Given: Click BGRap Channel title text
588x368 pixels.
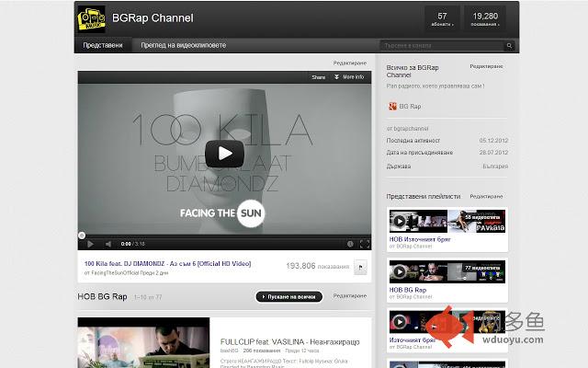Looking at the screenshot, I should [153, 18].
